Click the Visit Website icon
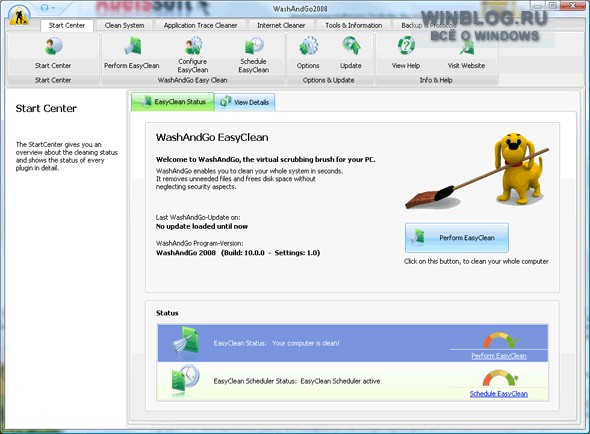590x434 pixels. click(x=467, y=48)
